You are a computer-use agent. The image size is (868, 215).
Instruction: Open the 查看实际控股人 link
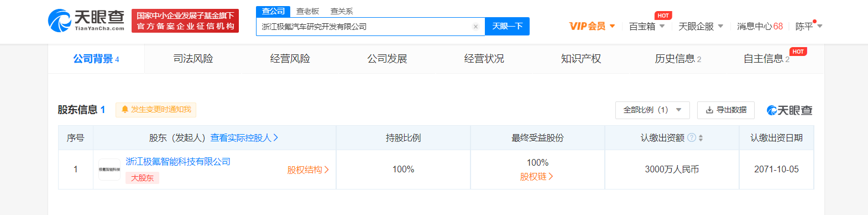click(244, 137)
